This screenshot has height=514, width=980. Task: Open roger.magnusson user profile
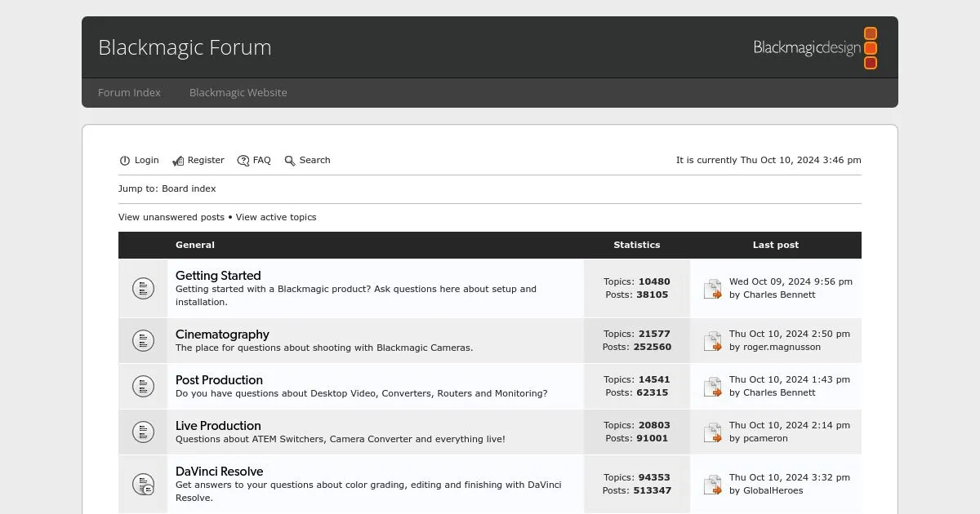coord(782,347)
